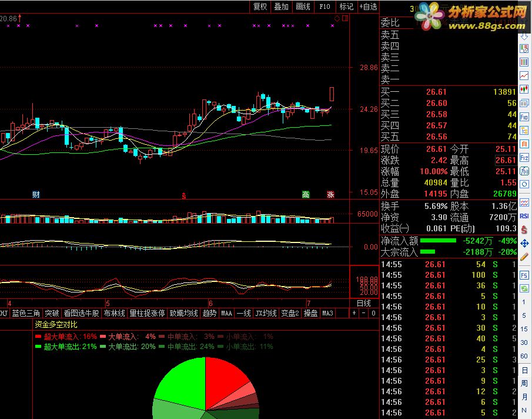Open the colored quote table icon

(524, 62)
